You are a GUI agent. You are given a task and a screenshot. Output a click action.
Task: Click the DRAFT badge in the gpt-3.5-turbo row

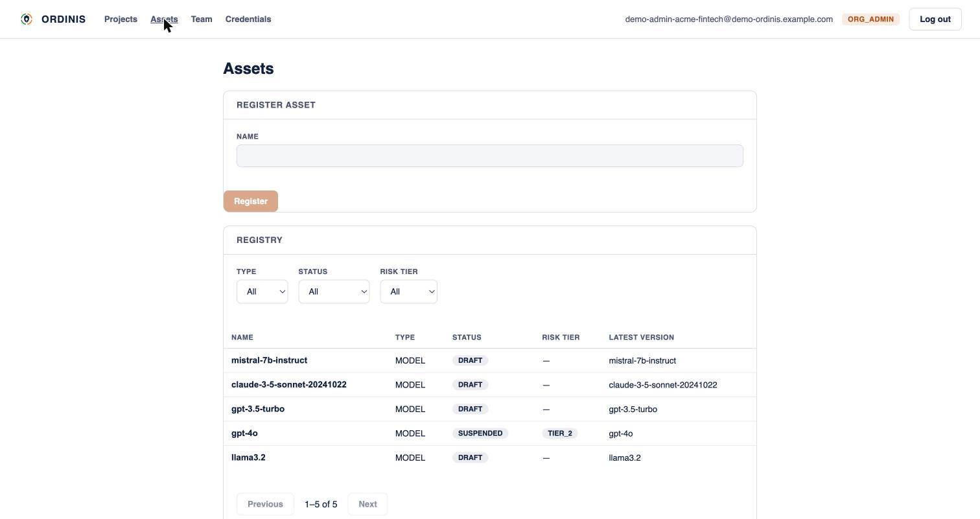point(470,409)
